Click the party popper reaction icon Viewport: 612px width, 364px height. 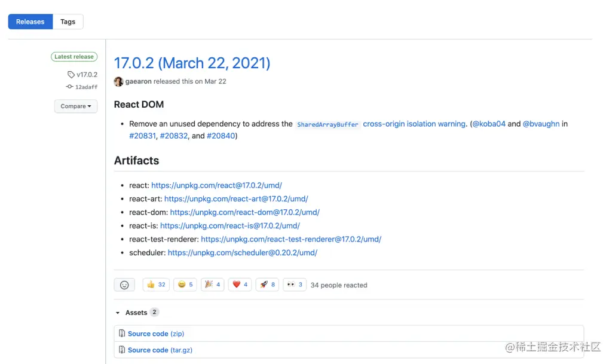tap(212, 285)
